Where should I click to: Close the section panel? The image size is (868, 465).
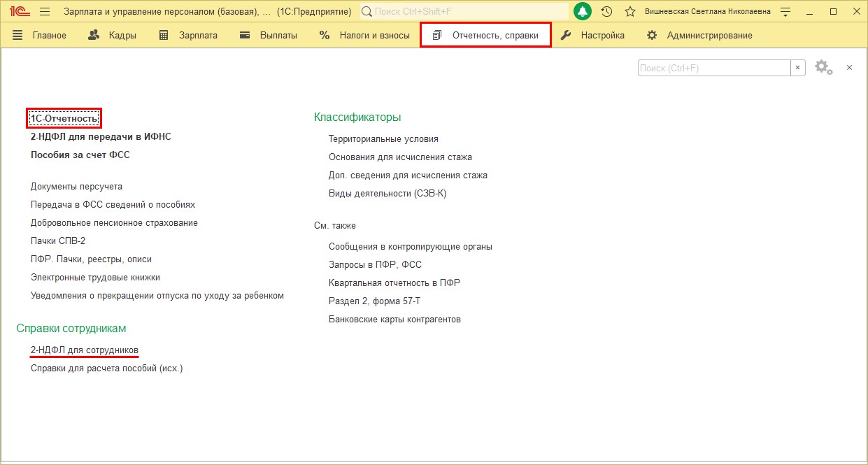(x=850, y=68)
